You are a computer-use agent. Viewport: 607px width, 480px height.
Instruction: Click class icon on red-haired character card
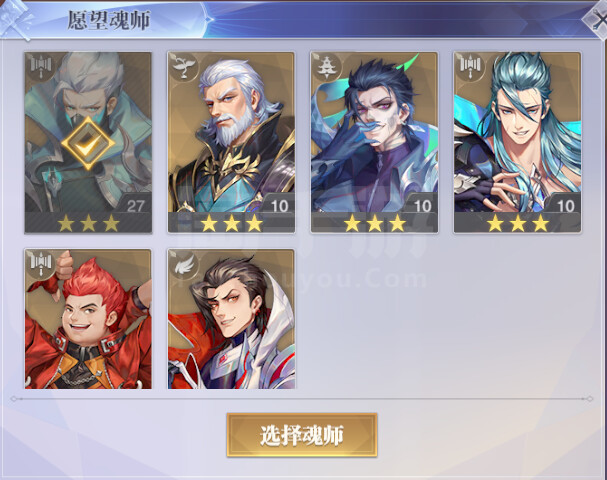click(x=41, y=264)
